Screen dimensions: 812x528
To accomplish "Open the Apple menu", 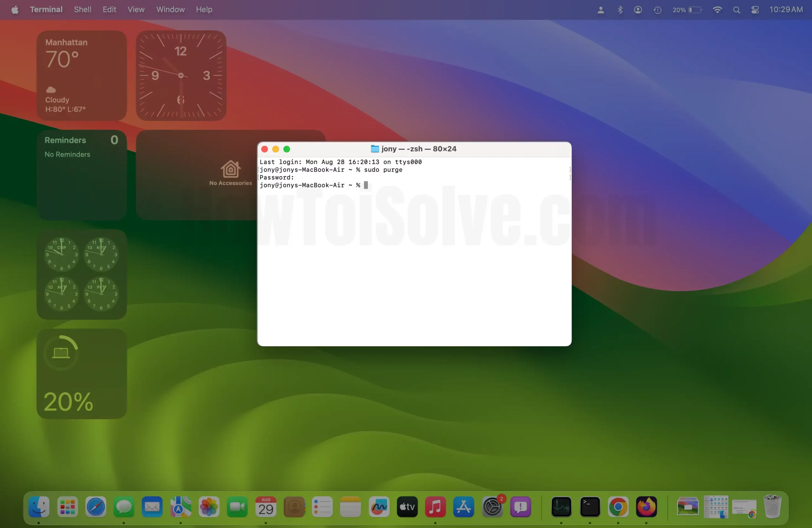I will coord(15,10).
